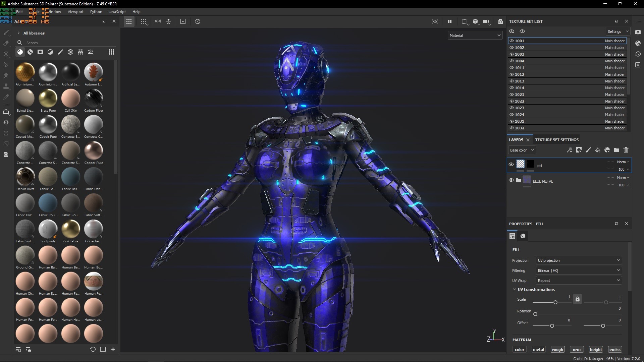Add a paint layer with brush icon

[588, 150]
